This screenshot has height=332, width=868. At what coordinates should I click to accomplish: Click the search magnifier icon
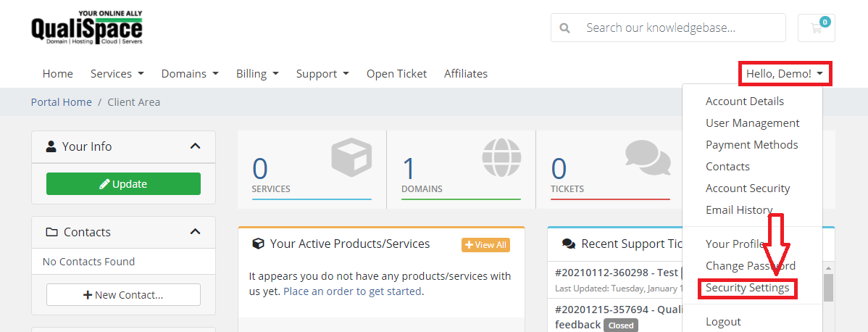pos(564,28)
